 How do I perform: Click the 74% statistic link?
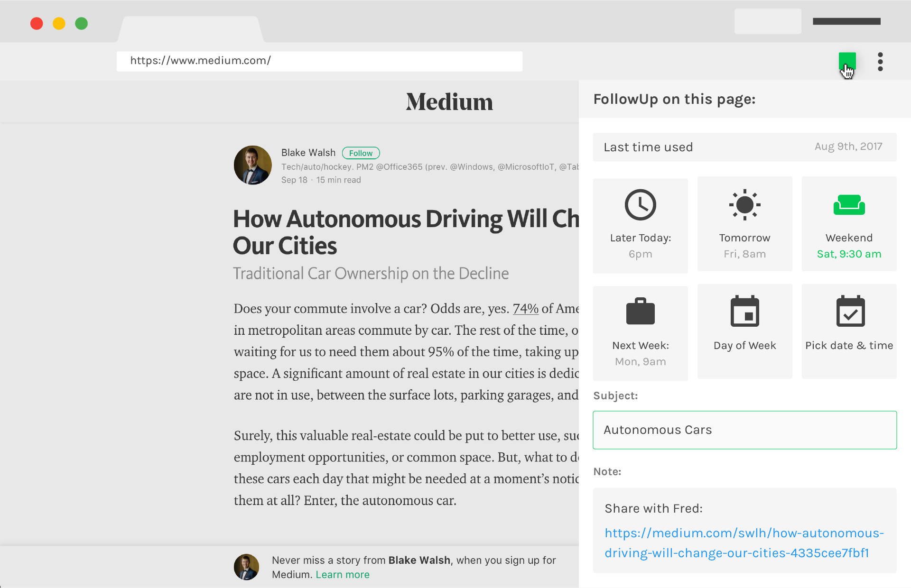(525, 309)
